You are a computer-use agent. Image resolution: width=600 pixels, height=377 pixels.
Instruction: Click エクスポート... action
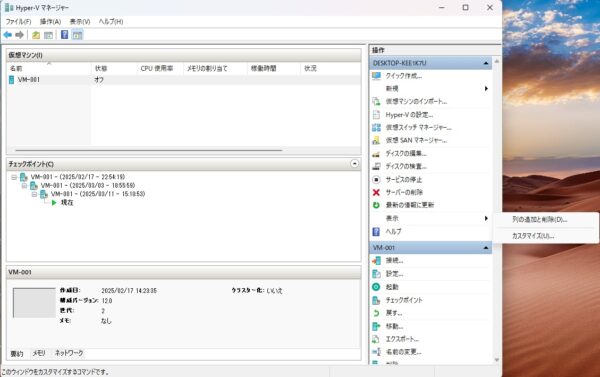(x=402, y=339)
